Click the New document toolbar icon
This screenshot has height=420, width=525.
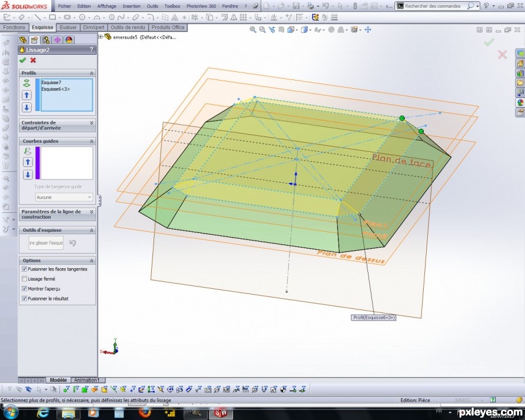pyautogui.click(x=267, y=6)
